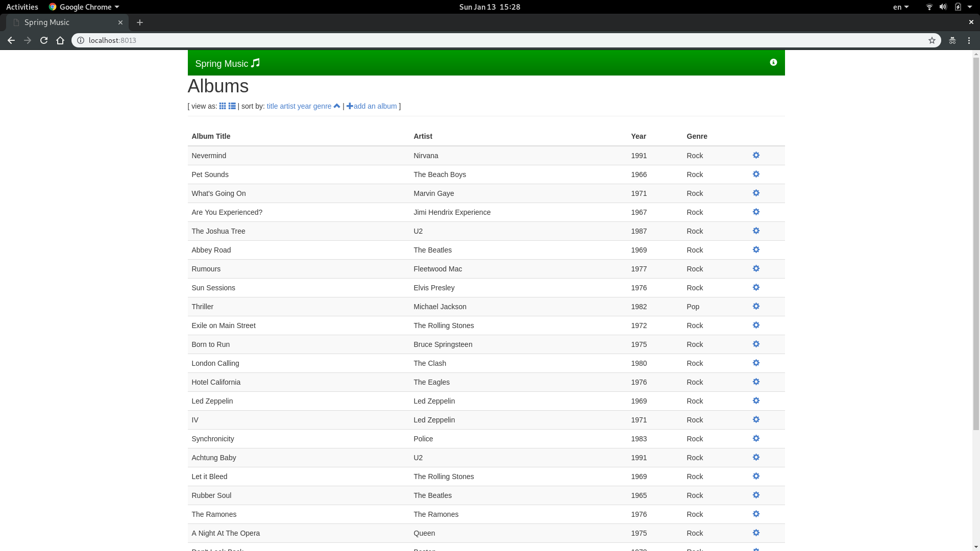Bookmark page with star icon
980x551 pixels.
pyautogui.click(x=932, y=40)
